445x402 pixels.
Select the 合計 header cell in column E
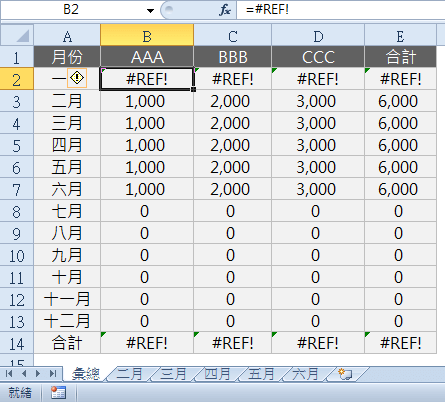pyautogui.click(x=401, y=57)
